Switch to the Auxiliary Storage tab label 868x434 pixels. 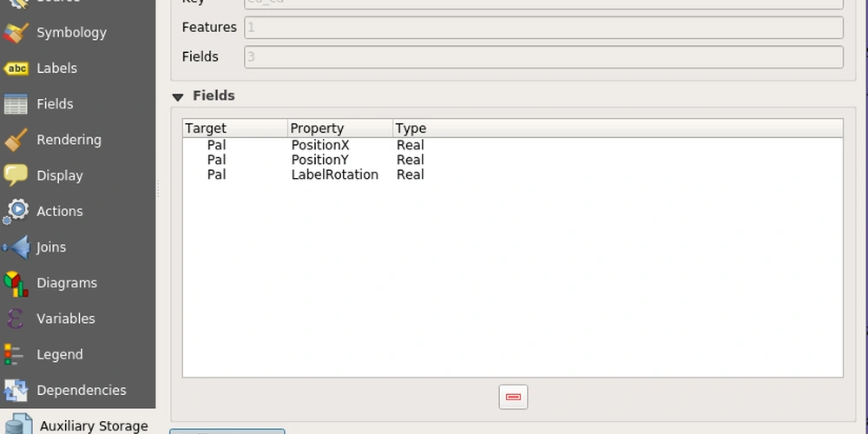pyautogui.click(x=94, y=426)
